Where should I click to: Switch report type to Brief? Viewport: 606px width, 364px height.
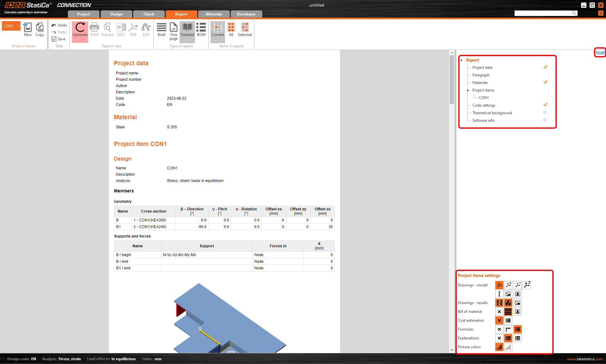coord(161,31)
